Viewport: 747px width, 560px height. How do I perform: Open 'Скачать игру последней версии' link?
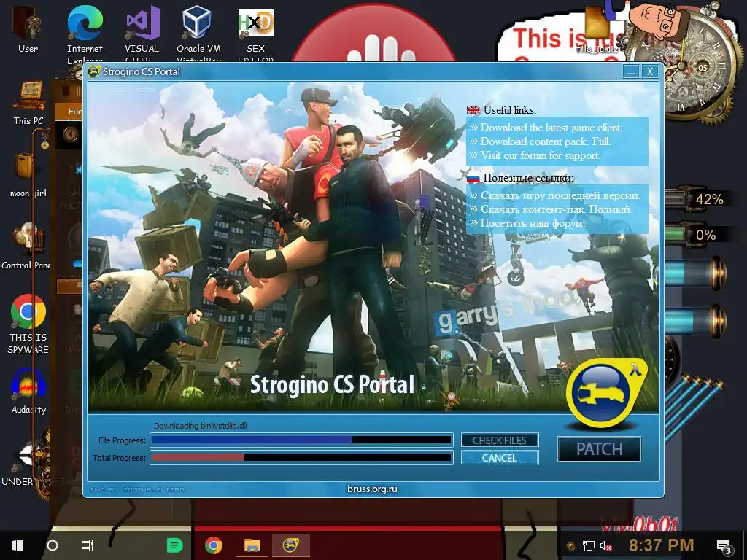[x=561, y=195]
